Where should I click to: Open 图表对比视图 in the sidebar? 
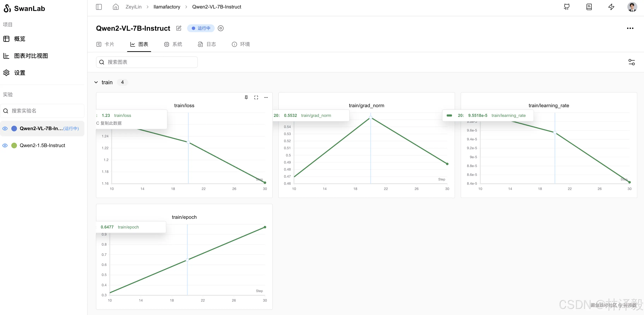[x=31, y=56]
